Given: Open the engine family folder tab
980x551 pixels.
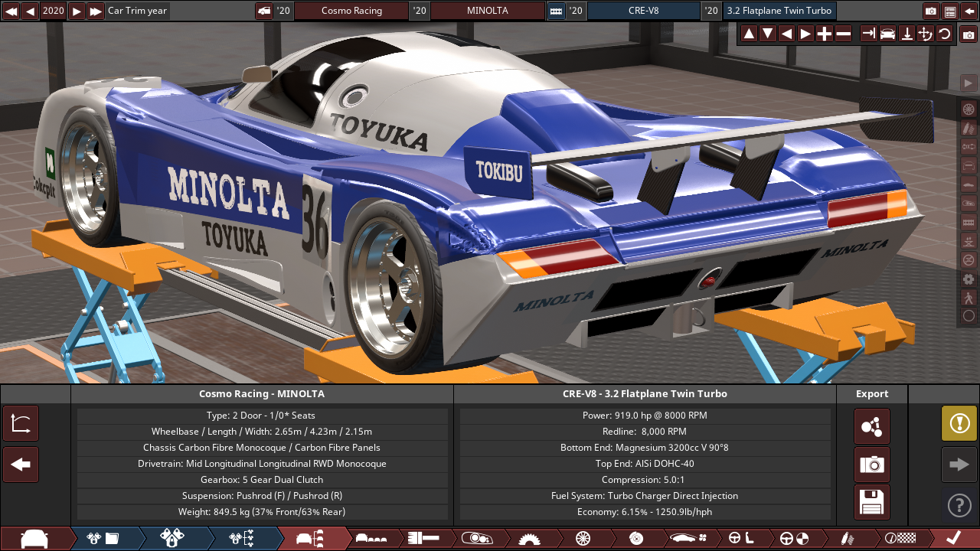Looking at the screenshot, I should click(103, 539).
